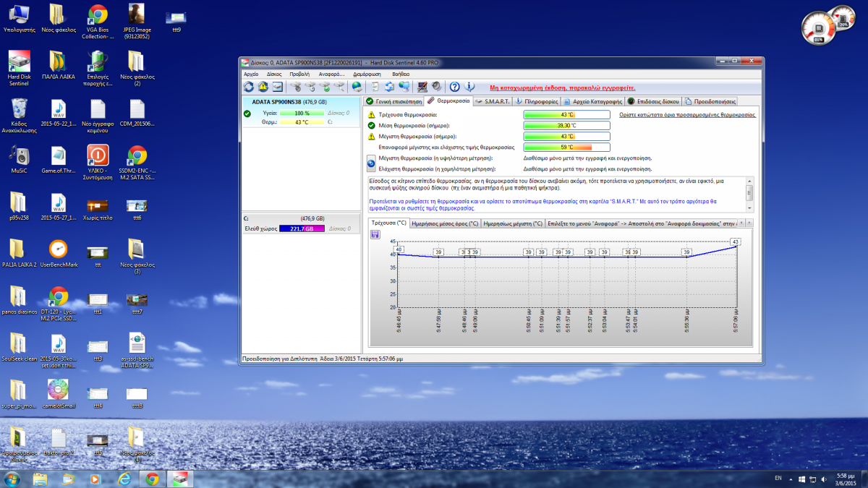Click the Ελεύθ χώρος 221,7 GB bar
The image size is (868, 488).
coord(302,228)
